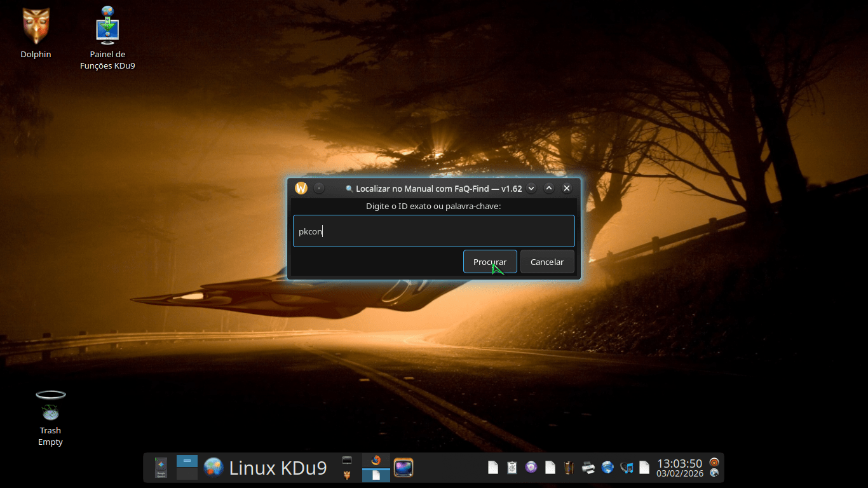Open the Klipper clipboard tray icon
This screenshot has width=868, height=488.
(x=512, y=468)
